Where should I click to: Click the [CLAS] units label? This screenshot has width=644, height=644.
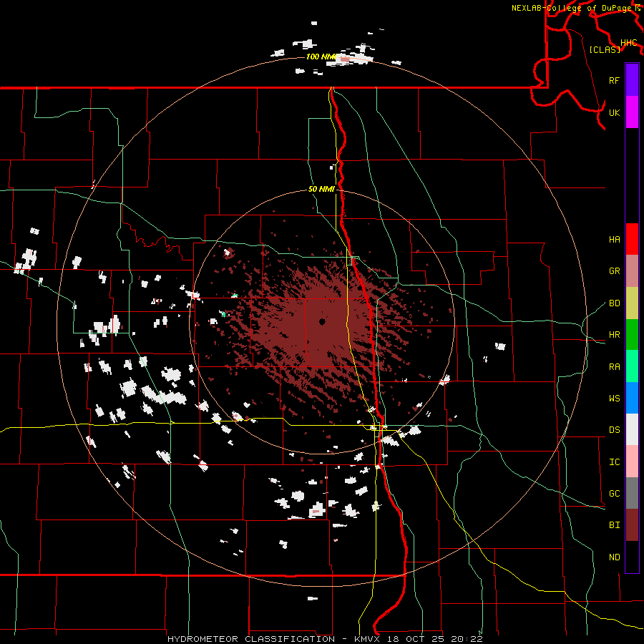(x=605, y=49)
